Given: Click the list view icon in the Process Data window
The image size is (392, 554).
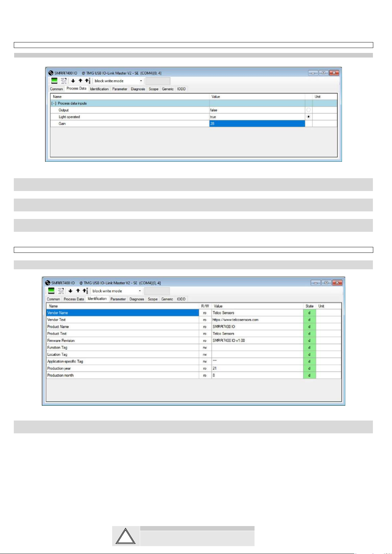Looking at the screenshot, I should pos(64,81).
